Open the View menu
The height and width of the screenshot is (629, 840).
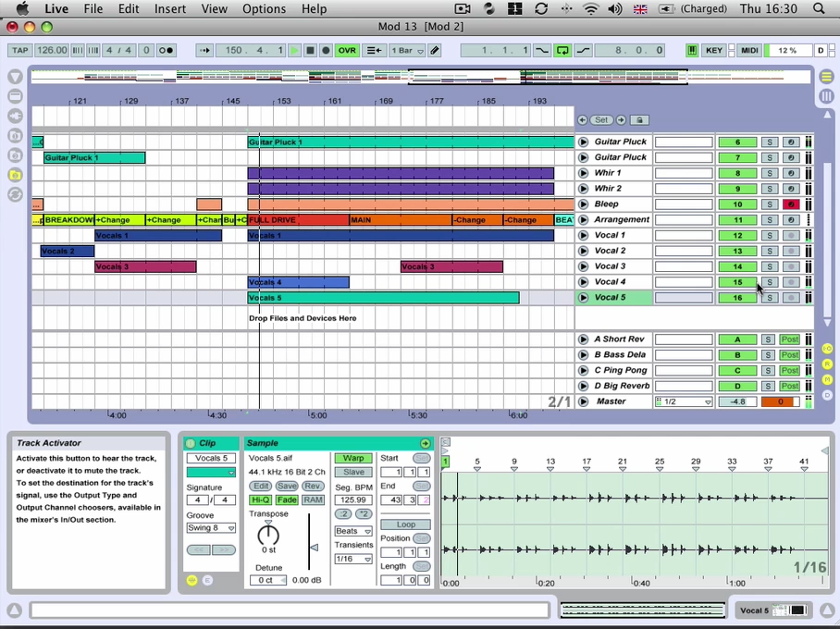click(x=214, y=9)
